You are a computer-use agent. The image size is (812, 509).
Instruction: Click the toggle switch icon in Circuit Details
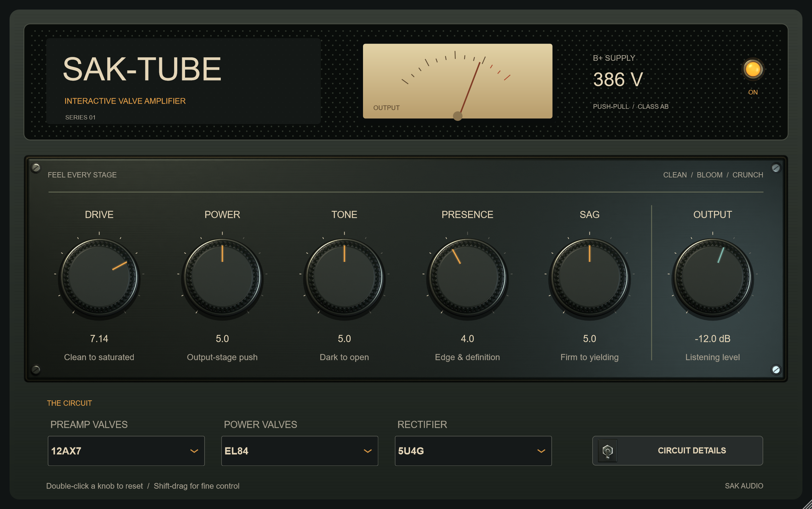pyautogui.click(x=607, y=451)
